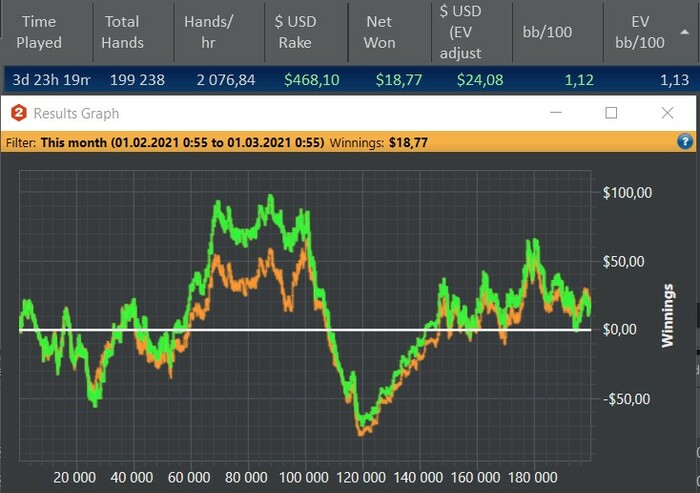The height and width of the screenshot is (493, 700).
Task: Click the Total Hands column header
Action: (122, 32)
